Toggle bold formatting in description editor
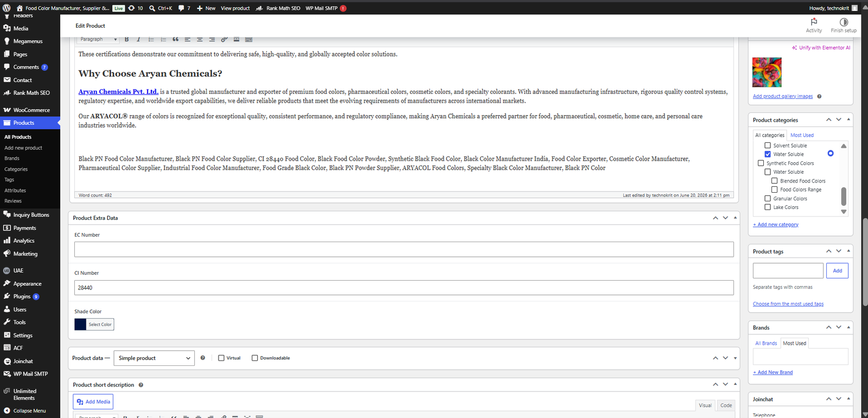The width and height of the screenshot is (868, 418). coord(126,39)
